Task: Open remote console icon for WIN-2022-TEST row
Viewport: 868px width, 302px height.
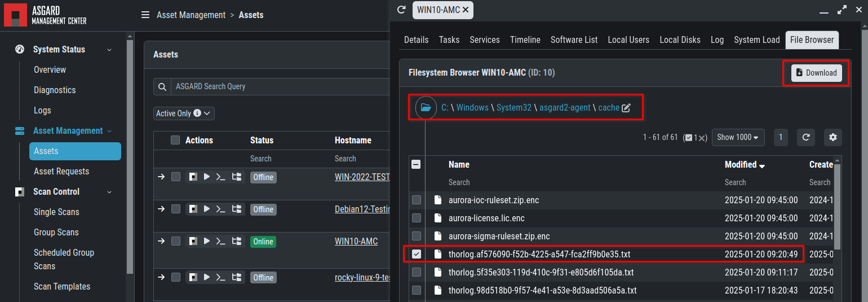Action: point(221,177)
